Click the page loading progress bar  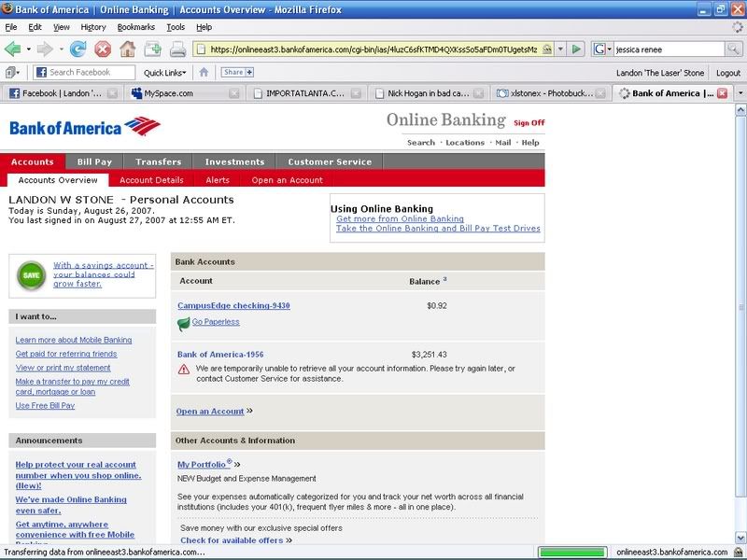point(572,552)
